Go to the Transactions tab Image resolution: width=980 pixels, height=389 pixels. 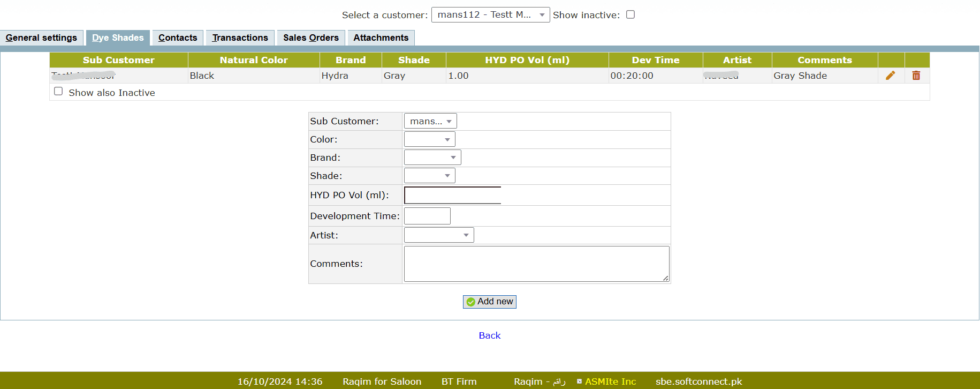pos(240,38)
